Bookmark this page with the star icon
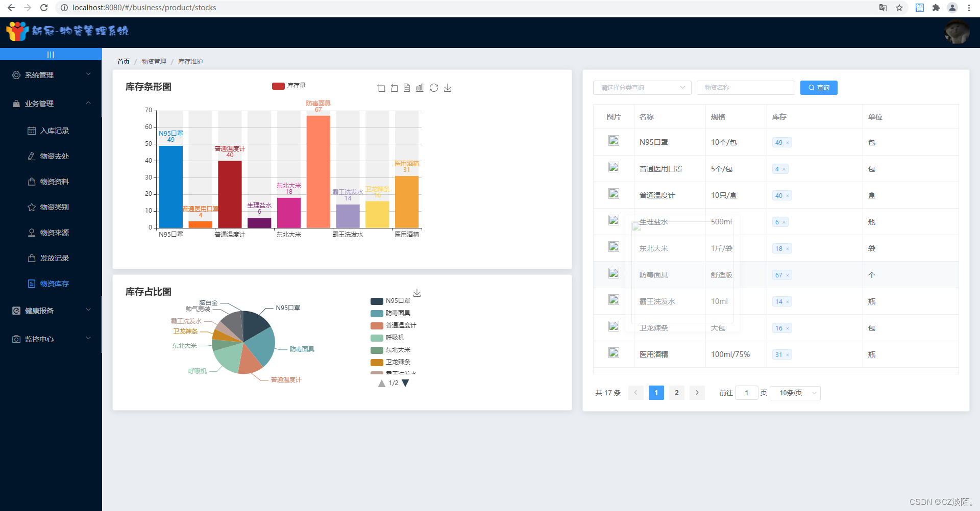 [x=899, y=8]
